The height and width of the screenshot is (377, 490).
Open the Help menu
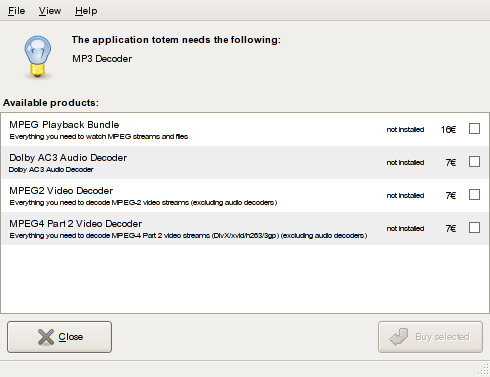pyautogui.click(x=86, y=11)
